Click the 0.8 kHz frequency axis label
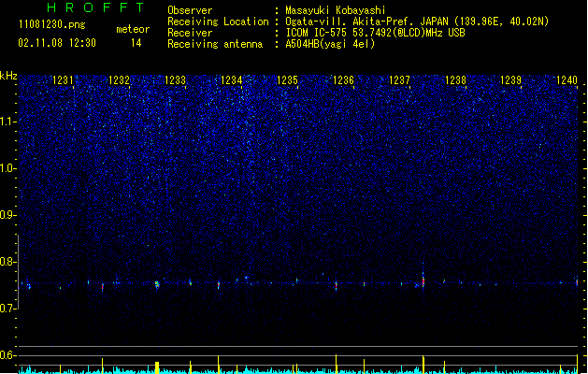 pos(8,262)
